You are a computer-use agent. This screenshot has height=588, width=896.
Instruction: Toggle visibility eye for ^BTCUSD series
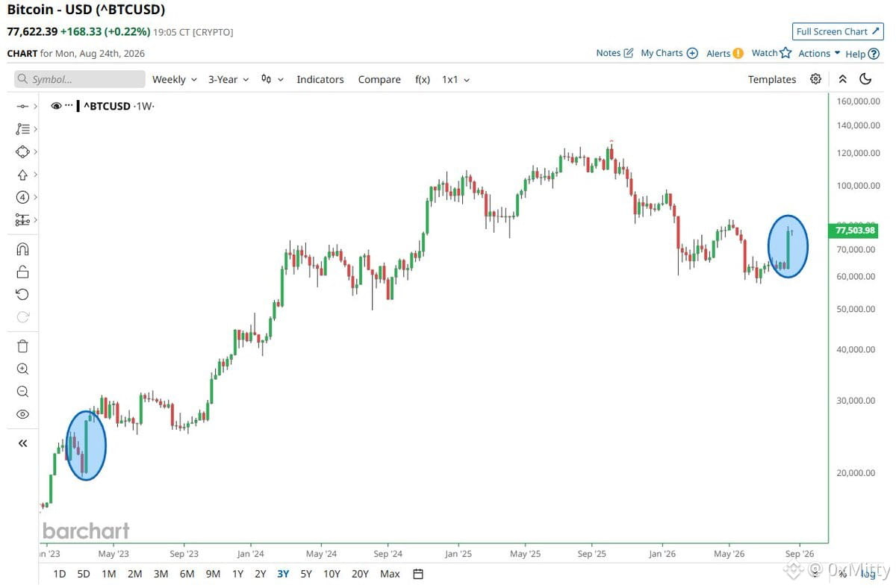pos(56,106)
